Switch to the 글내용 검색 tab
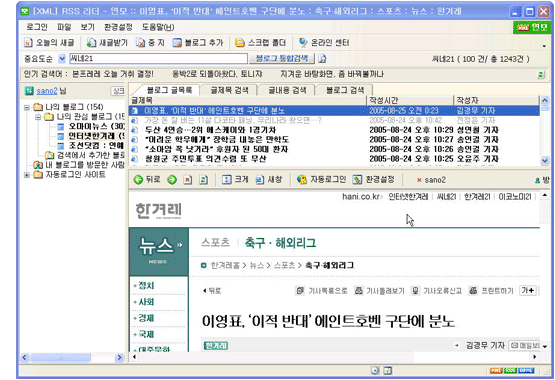The width and height of the screenshot is (555, 380). [287, 90]
